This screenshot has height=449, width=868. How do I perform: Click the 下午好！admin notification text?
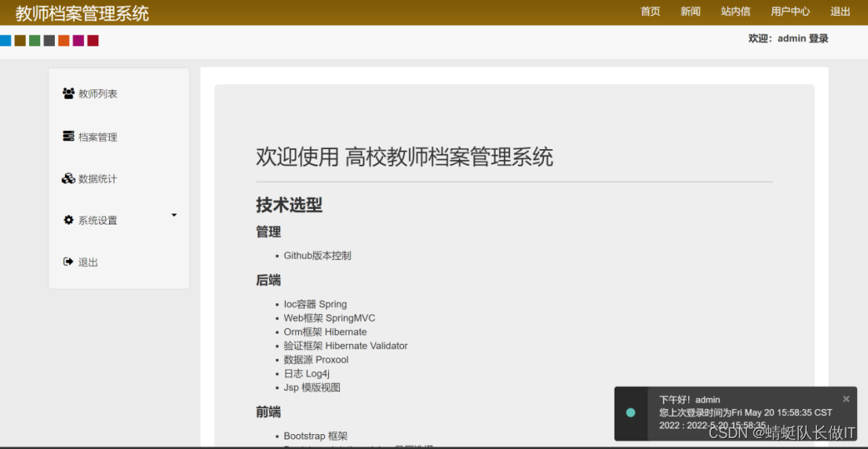(x=690, y=400)
